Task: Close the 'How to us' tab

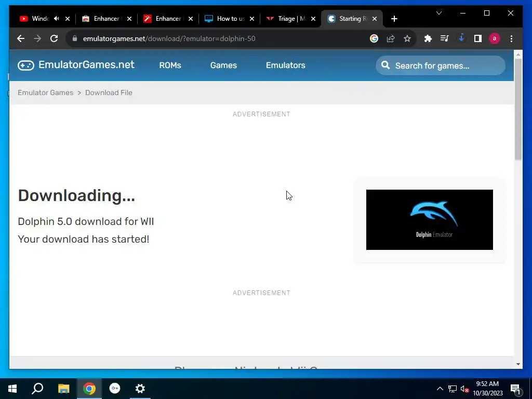Action: (252, 19)
